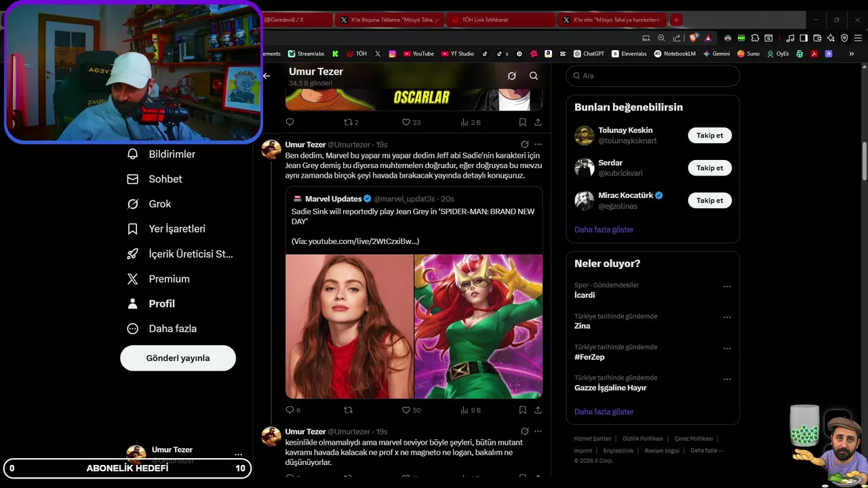Viewport: 868px width, 488px height.
Task: Click the Gönderi yayınla button
Action: 178,358
